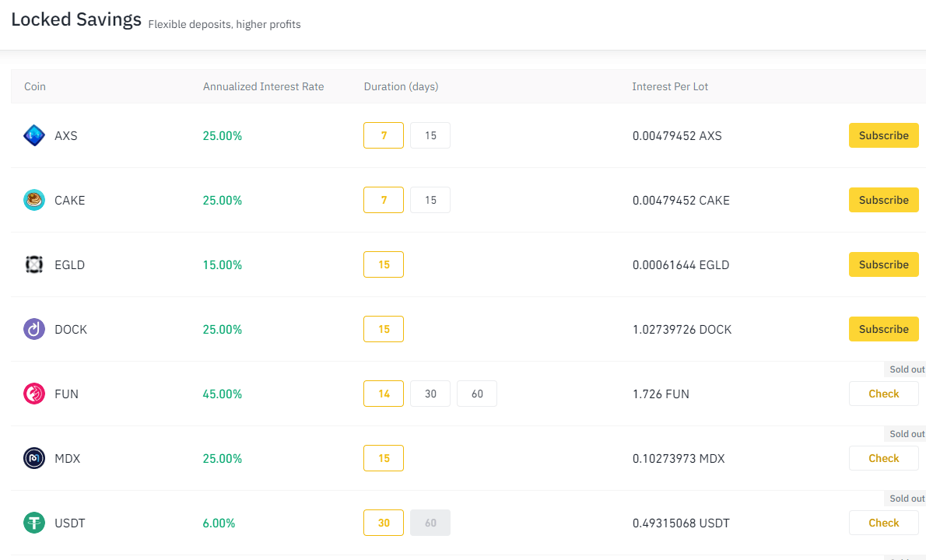Click the DOCK coin icon
Viewport: 926px width, 560px height.
34,329
